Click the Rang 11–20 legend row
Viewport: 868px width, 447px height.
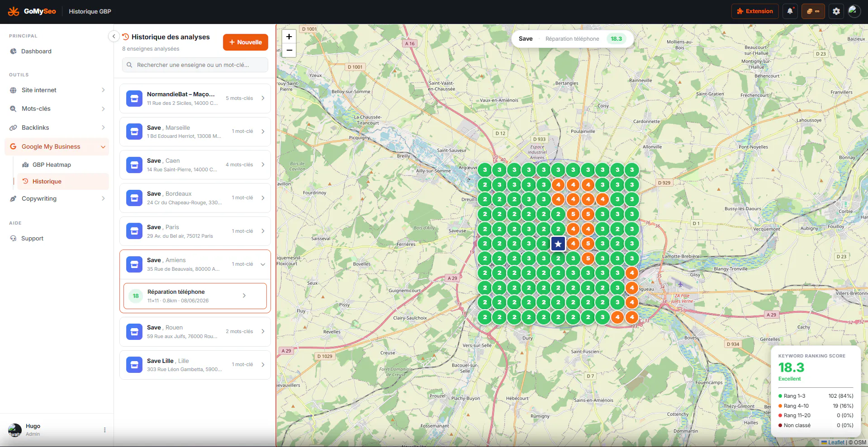816,415
